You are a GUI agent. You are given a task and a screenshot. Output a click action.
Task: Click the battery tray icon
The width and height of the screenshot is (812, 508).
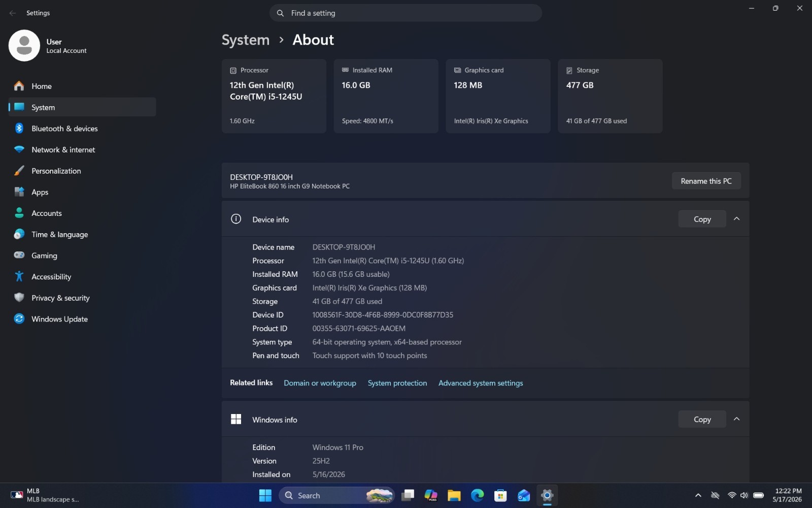tap(759, 495)
